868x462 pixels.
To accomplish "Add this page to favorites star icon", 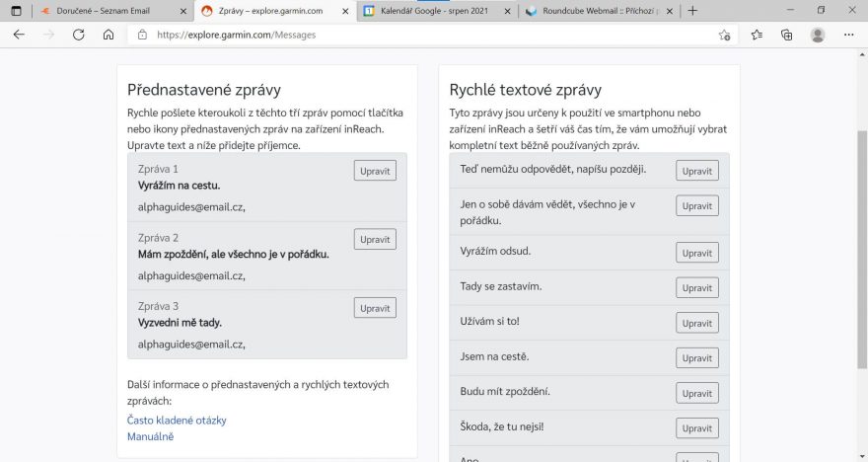I will tap(724, 35).
